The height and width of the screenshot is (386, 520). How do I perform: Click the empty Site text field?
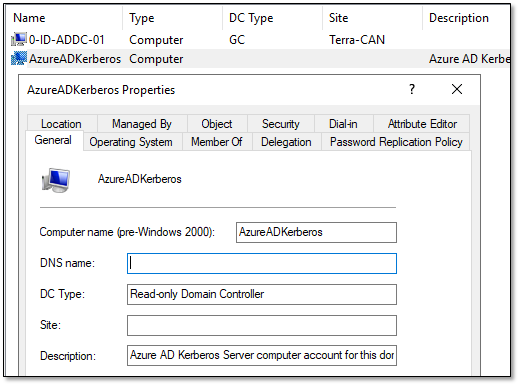[262, 325]
